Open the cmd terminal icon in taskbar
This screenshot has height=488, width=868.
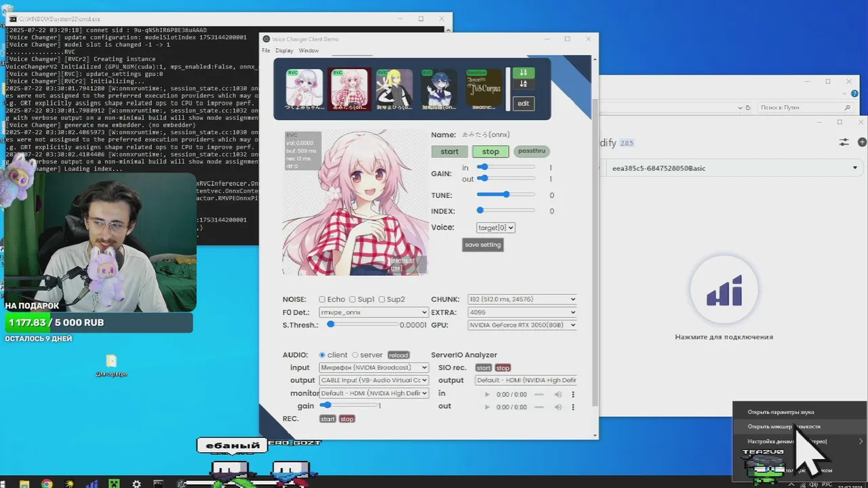(159, 484)
